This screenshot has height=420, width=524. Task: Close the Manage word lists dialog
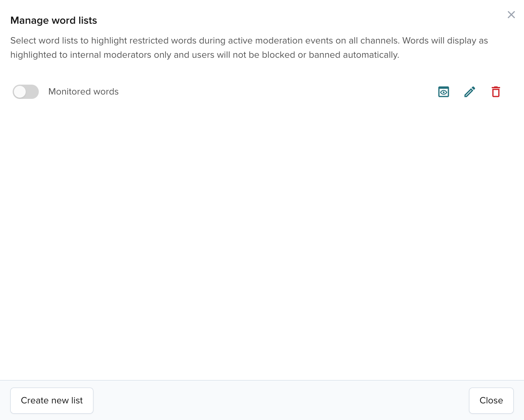coord(491,401)
